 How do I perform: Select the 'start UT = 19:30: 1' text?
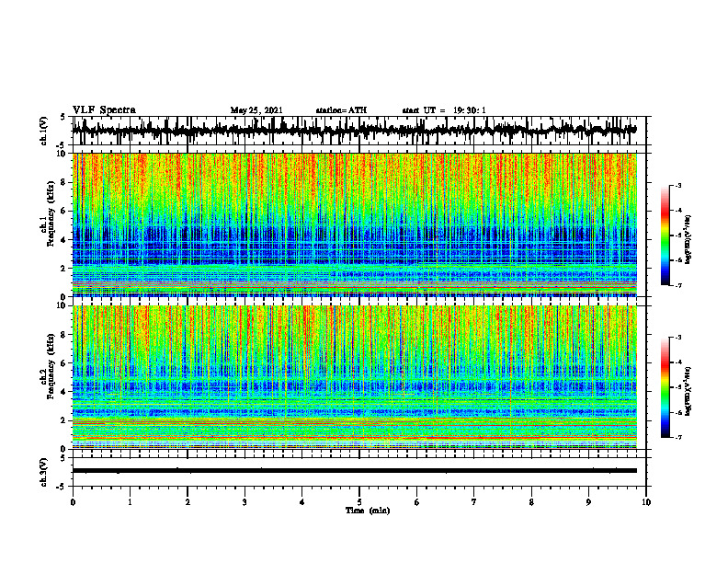(x=444, y=110)
